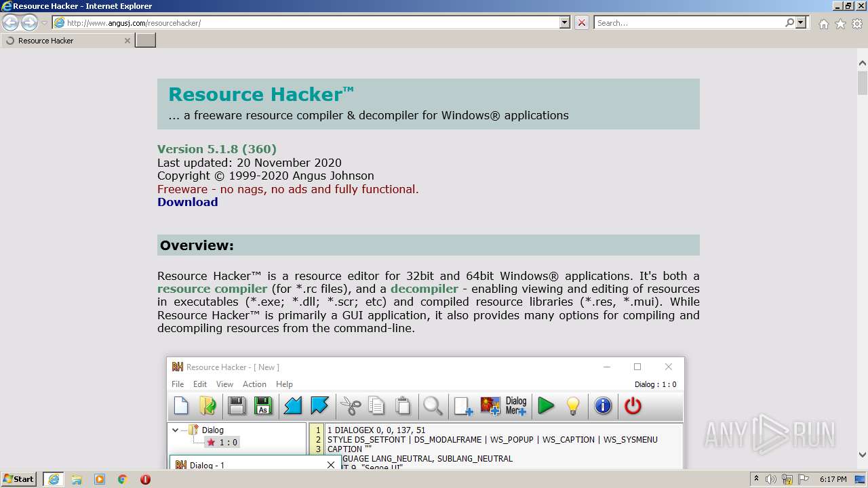Screen dimensions: 868x488
Task: Click the Save floppy disk toolbar icon
Action: (x=237, y=406)
